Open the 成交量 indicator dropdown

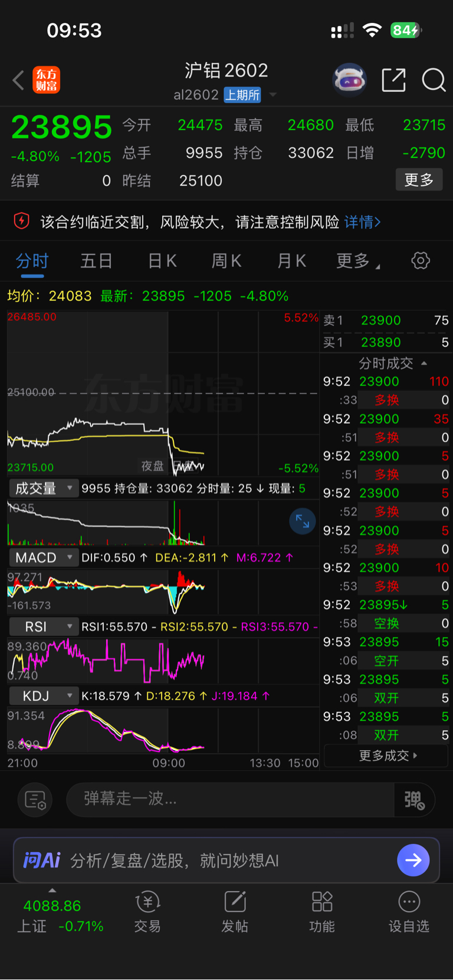[44, 489]
